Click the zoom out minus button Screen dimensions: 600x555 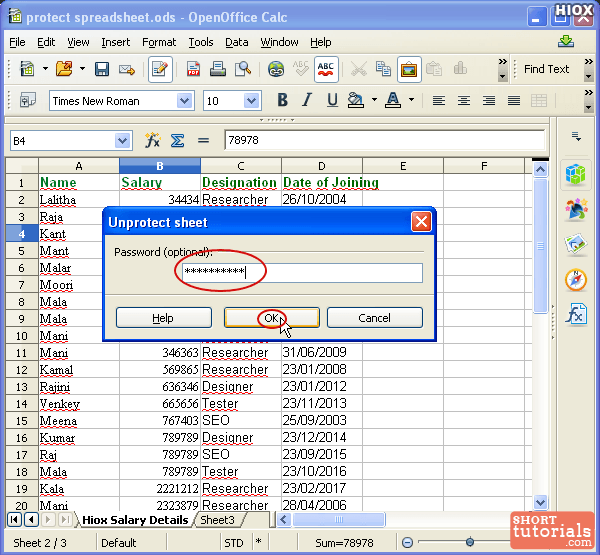coord(408,542)
